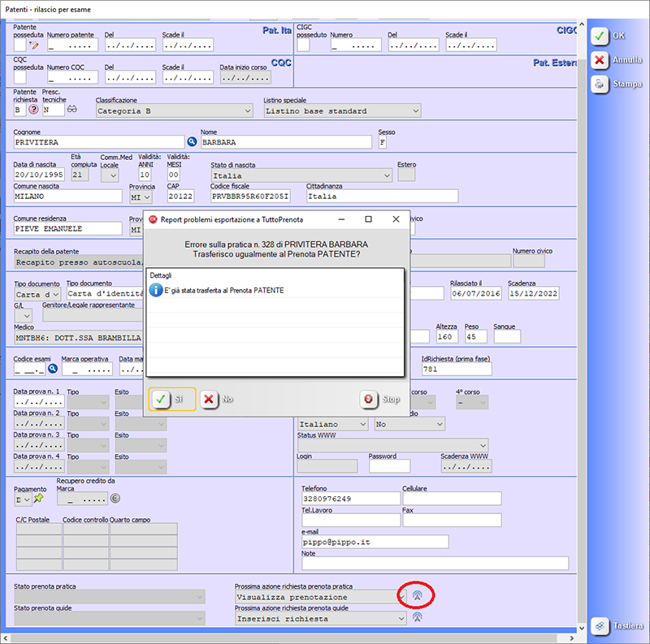The width and height of the screenshot is (650, 644).
Task: Click Stop in the error dialog
Action: (x=382, y=400)
